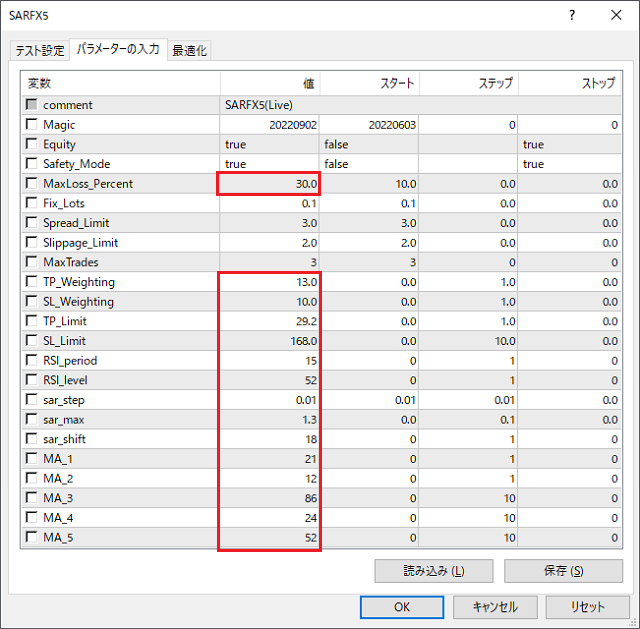Viewport: 640px width, 629px height.
Task: Edit the MaxLoss_Percent value 30.0
Action: 306,184
